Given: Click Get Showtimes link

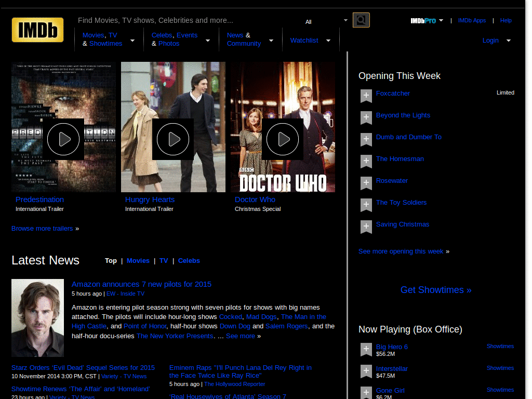Looking at the screenshot, I should click(436, 290).
